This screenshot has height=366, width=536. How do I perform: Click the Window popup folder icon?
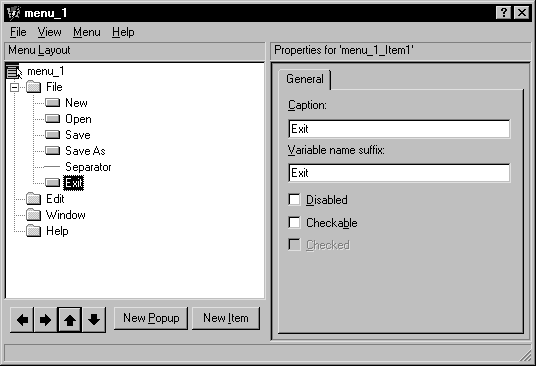point(33,215)
